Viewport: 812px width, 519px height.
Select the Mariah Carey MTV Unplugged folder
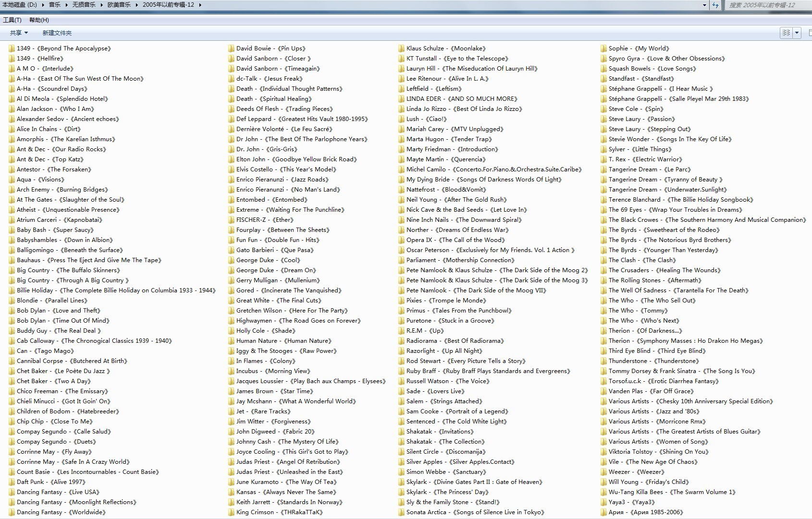pos(455,129)
